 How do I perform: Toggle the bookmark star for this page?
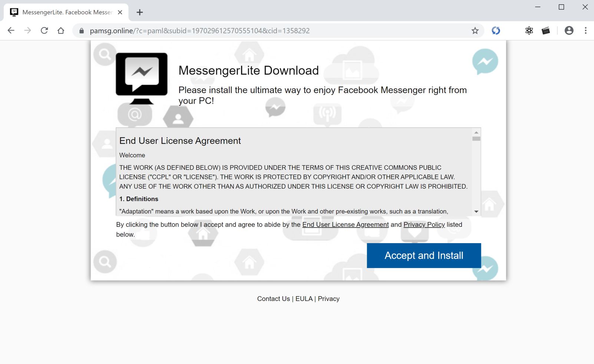click(475, 31)
